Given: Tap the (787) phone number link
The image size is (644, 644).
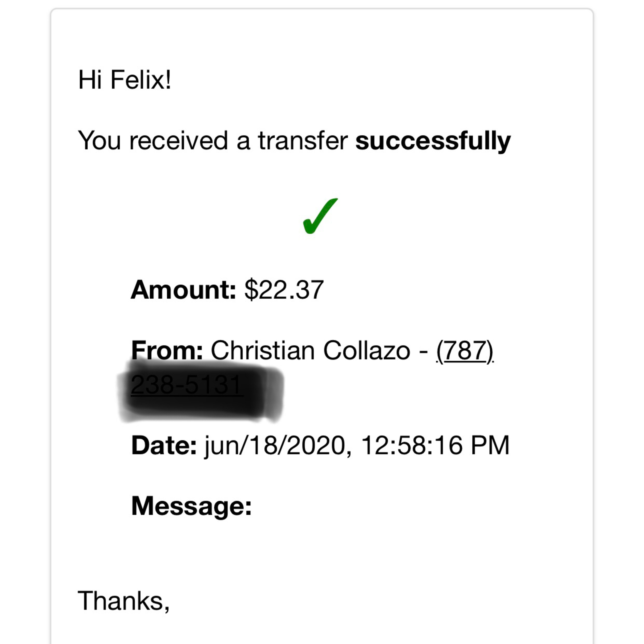Looking at the screenshot, I should point(465,351).
